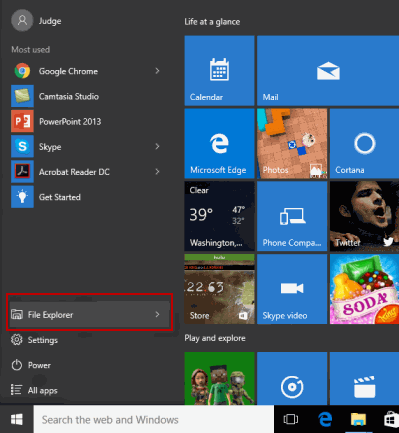Open the Store tile
Screen dimensions: 399x433
tap(219, 289)
